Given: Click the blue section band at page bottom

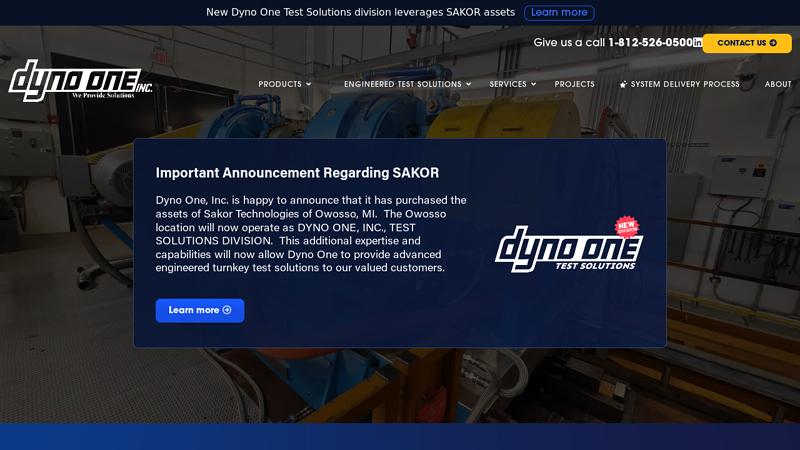Looking at the screenshot, I should click(x=400, y=437).
